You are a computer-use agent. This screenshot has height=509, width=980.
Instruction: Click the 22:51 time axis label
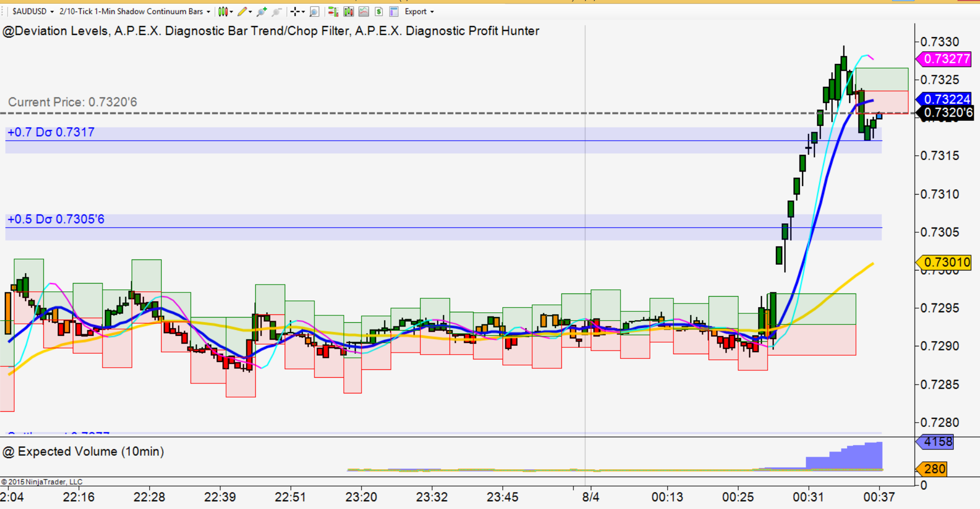pyautogui.click(x=290, y=497)
